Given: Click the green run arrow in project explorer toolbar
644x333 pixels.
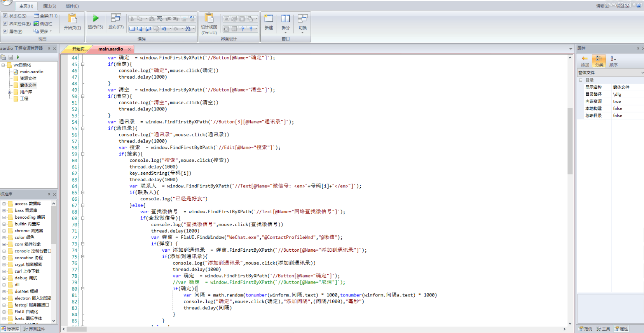Looking at the screenshot, I should (x=18, y=57).
